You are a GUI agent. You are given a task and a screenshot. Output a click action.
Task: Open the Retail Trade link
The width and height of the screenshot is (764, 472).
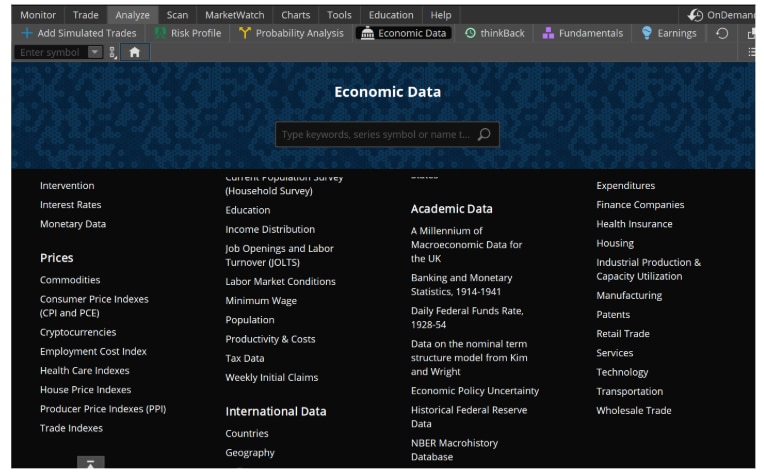point(623,334)
